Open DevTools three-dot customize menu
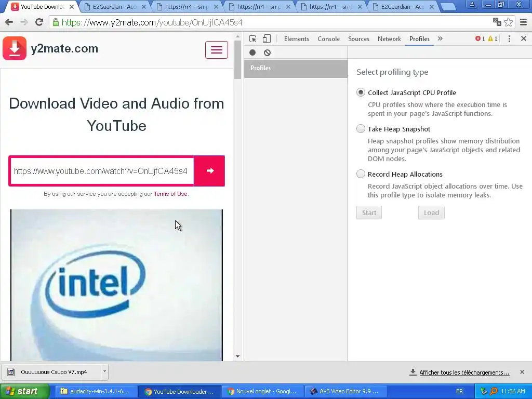This screenshot has height=399, width=532. (x=509, y=38)
